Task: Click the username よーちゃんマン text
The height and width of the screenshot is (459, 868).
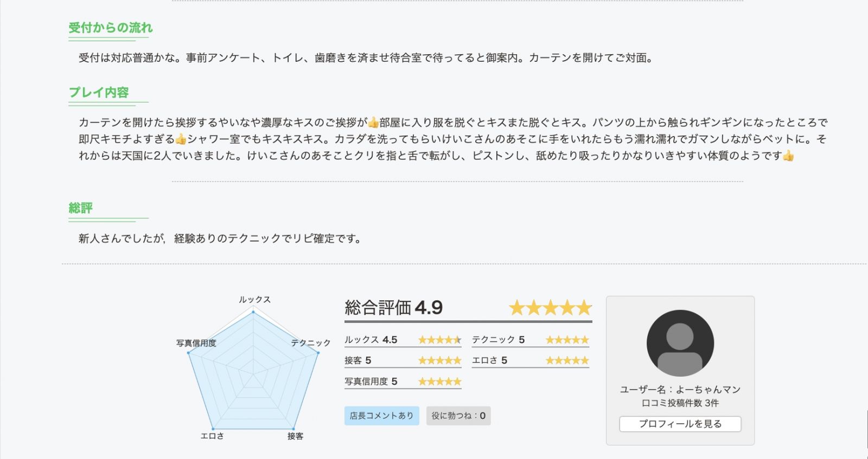Action: pyautogui.click(x=708, y=389)
